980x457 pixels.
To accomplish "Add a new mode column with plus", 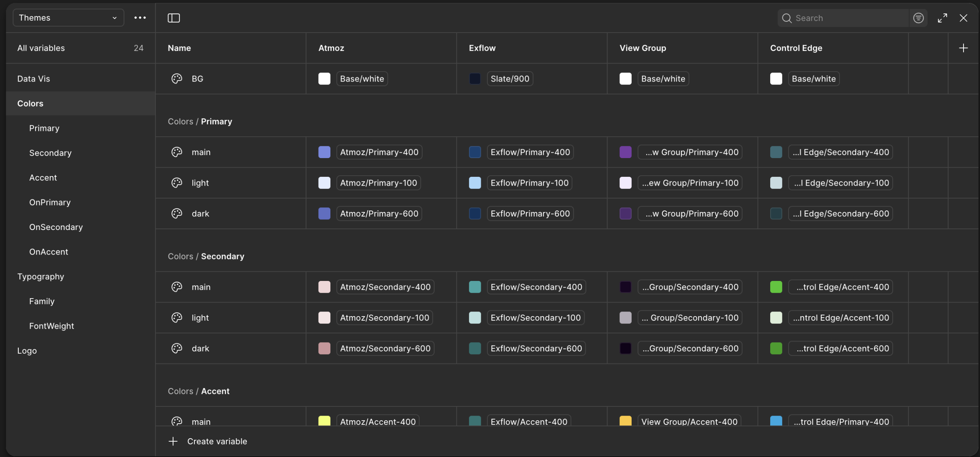I will click(963, 48).
